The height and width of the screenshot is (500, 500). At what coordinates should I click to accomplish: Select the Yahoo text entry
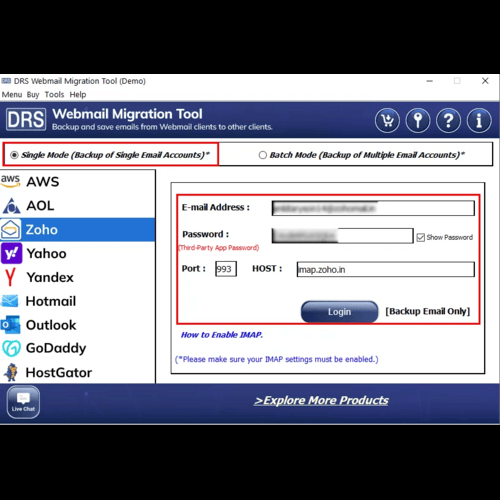pyautogui.click(x=46, y=253)
